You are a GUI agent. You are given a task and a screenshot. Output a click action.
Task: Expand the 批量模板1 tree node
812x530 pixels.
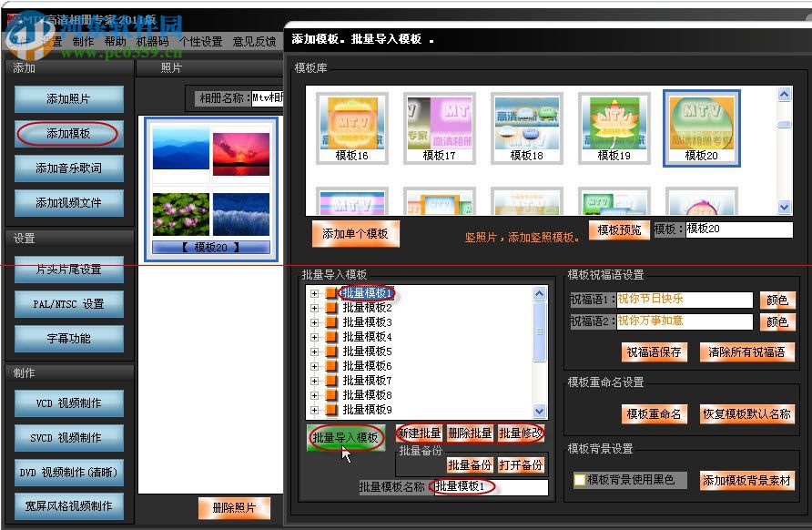click(x=314, y=293)
